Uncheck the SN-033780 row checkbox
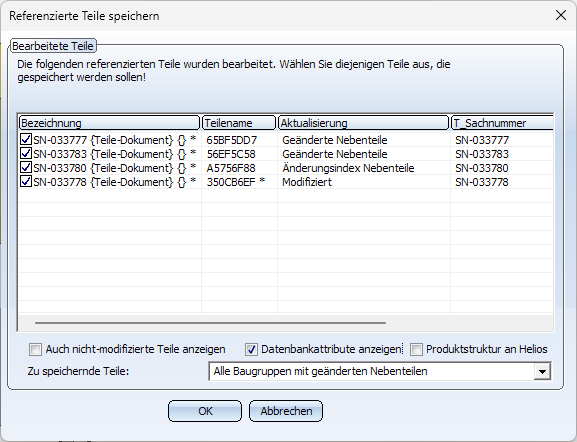This screenshot has width=577, height=442. click(26, 167)
